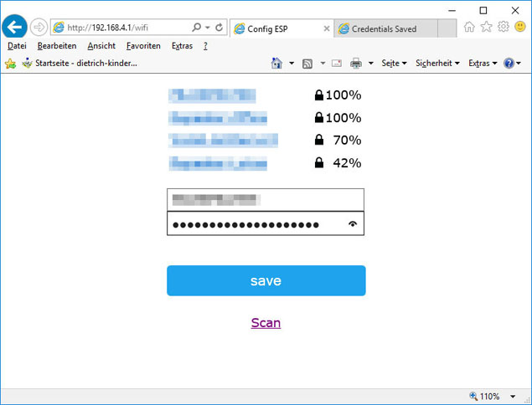Switch to the Credentials Saved tab

pyautogui.click(x=385, y=28)
